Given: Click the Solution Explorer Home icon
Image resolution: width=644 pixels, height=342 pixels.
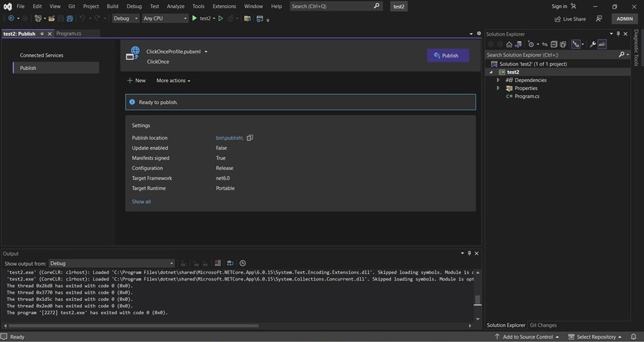Looking at the screenshot, I should pos(509,44).
